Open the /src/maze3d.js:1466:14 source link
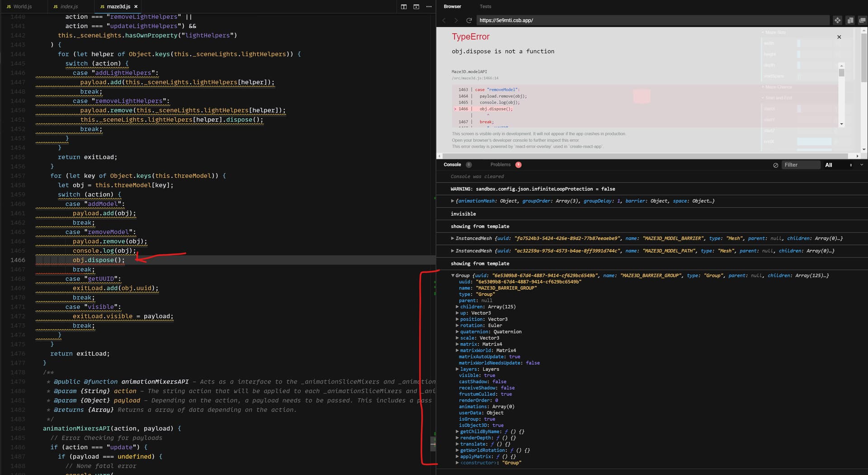This screenshot has width=868, height=475. [x=475, y=78]
